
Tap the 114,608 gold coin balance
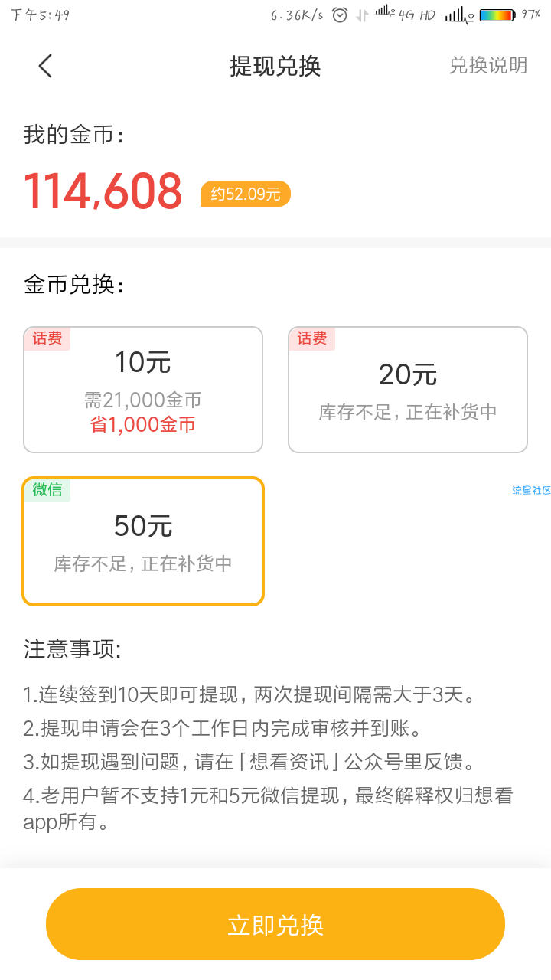pyautogui.click(x=103, y=191)
